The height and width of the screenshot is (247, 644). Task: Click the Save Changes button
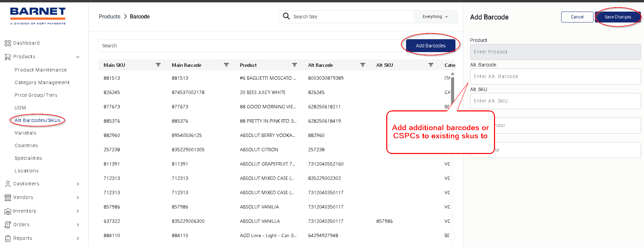(x=618, y=17)
